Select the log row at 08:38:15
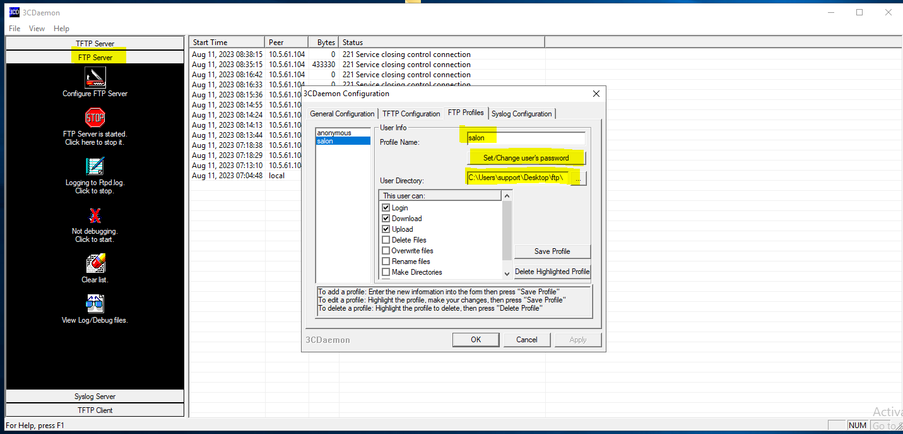This screenshot has height=434, width=903. pos(367,54)
